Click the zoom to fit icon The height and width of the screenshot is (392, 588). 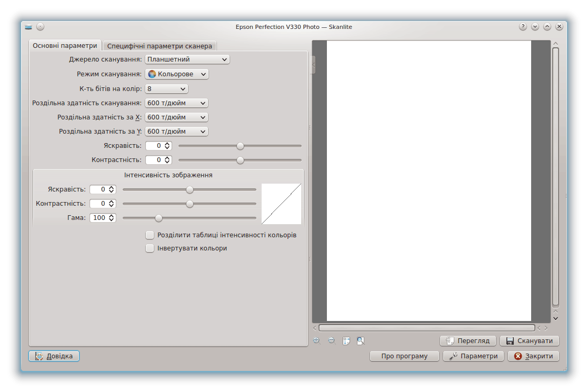click(361, 340)
